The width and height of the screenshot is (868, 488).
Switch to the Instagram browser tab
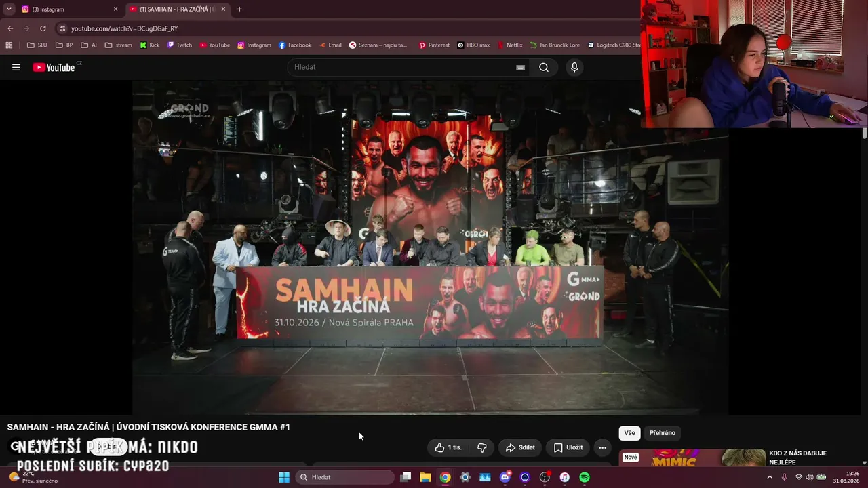coord(66,9)
